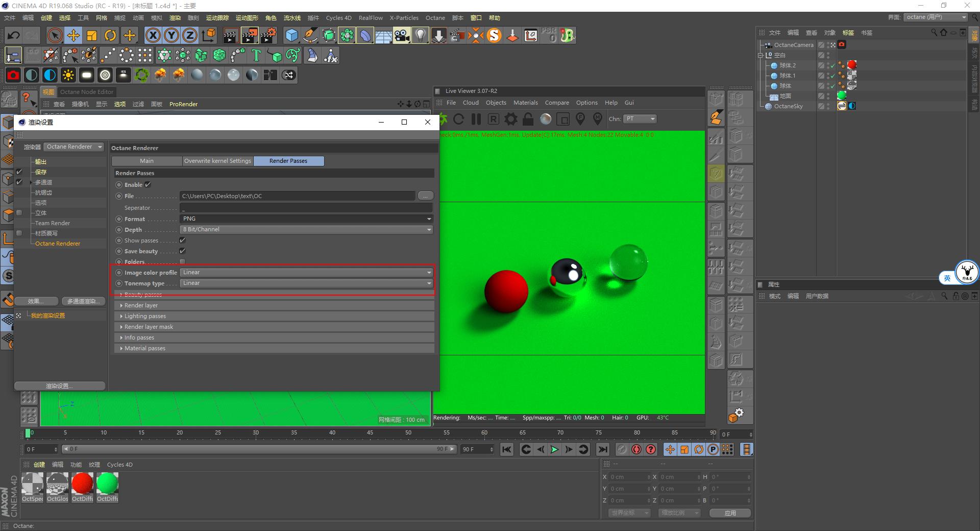
Task: Uncheck the Save beauty checkbox
Action: [x=182, y=251]
